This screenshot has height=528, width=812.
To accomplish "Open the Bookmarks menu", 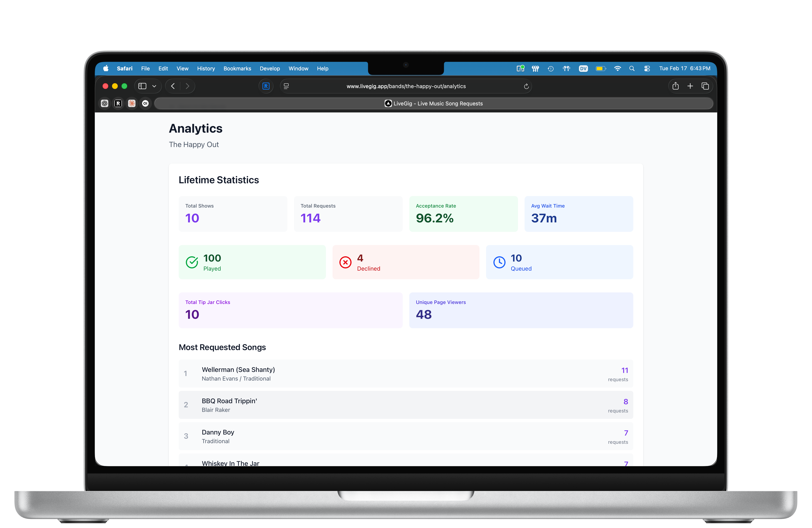I will tap(237, 68).
